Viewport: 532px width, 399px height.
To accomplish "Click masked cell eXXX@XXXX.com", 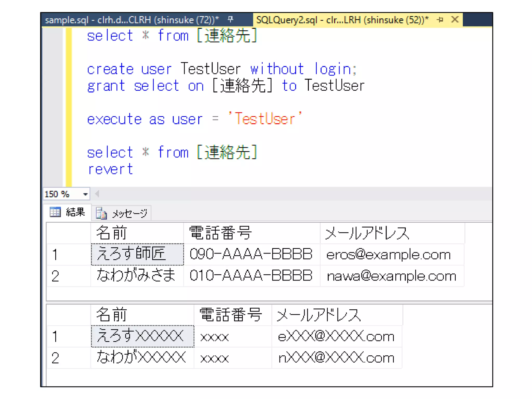I will click(336, 337).
